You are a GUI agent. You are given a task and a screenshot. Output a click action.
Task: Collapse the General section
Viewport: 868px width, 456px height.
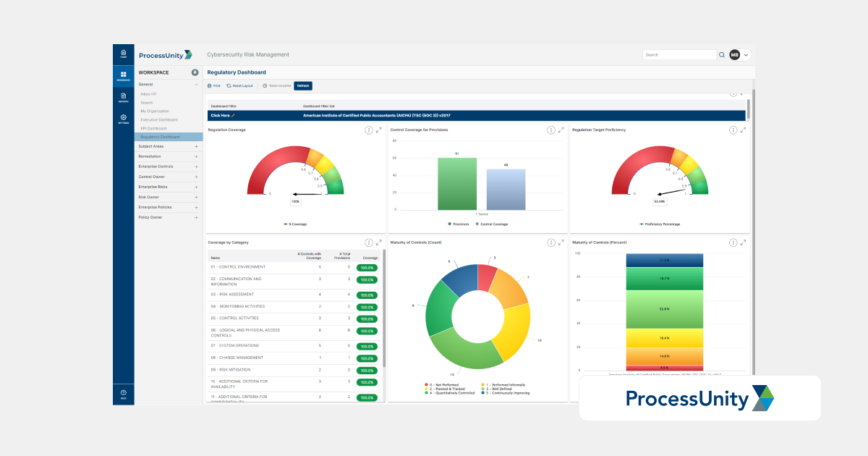[196, 85]
